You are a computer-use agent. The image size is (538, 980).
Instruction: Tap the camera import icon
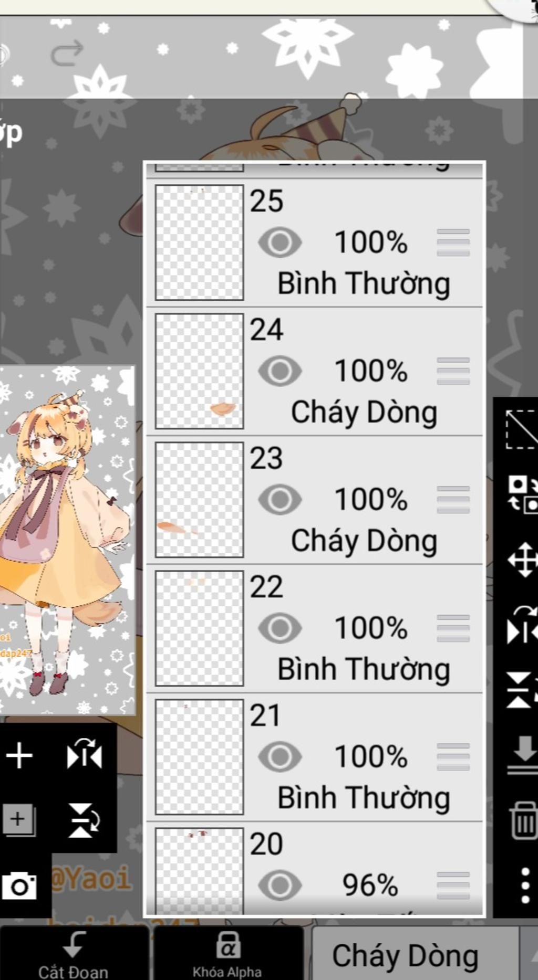(x=19, y=887)
